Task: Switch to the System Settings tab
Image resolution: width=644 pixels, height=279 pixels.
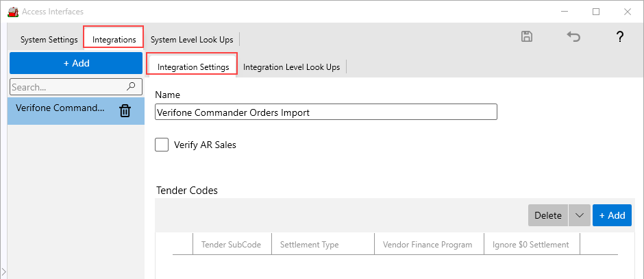Action: pos(49,40)
